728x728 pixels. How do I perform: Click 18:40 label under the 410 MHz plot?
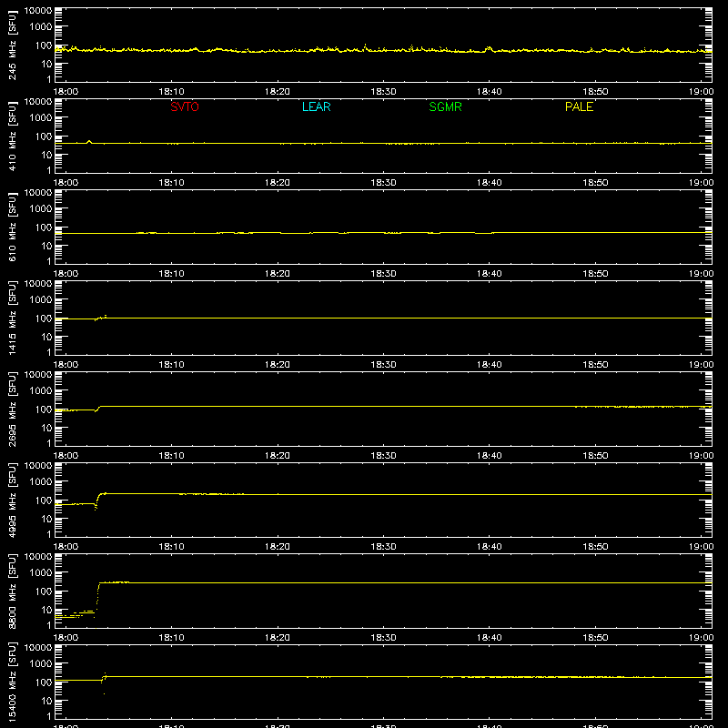point(490,183)
